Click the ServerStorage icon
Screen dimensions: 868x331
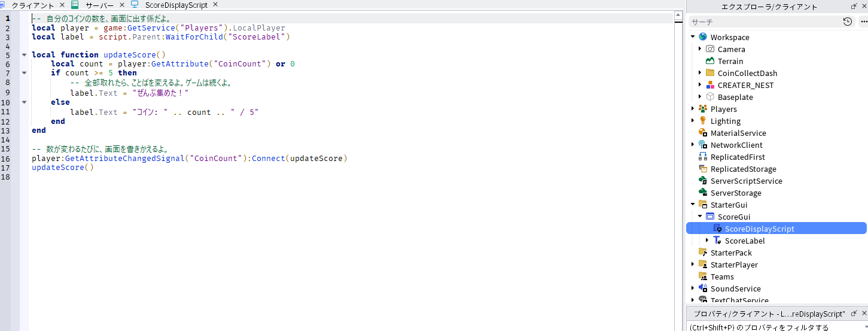[x=702, y=193]
